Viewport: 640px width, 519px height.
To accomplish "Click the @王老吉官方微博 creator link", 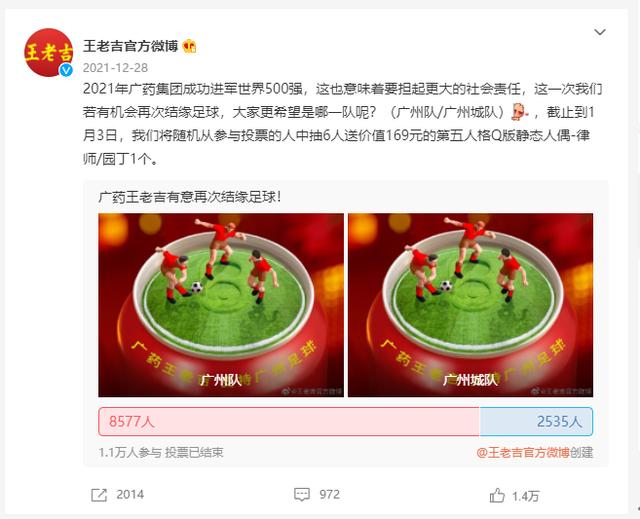I will pos(523,452).
